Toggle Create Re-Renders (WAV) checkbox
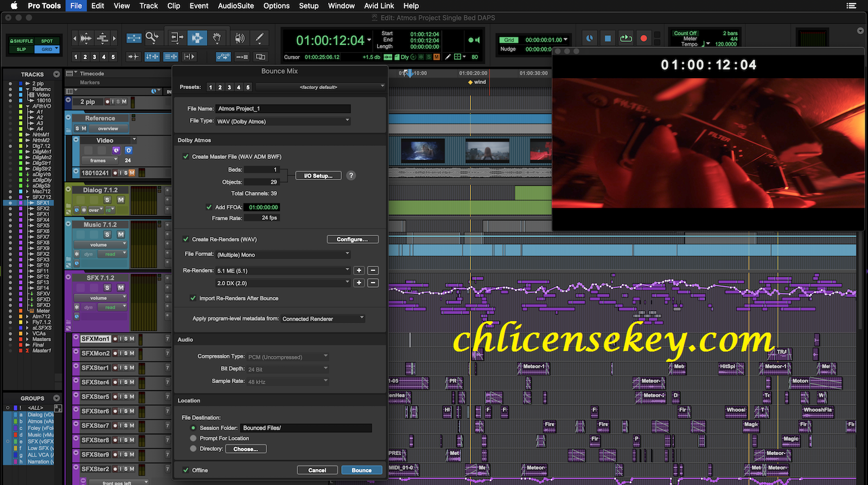The height and width of the screenshot is (485, 868). [186, 239]
